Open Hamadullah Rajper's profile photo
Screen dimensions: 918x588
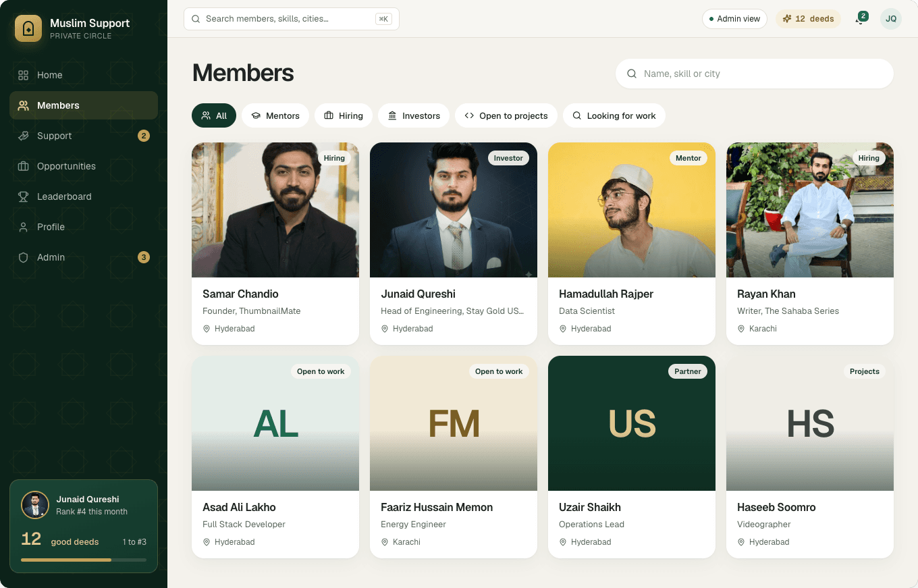coord(632,210)
